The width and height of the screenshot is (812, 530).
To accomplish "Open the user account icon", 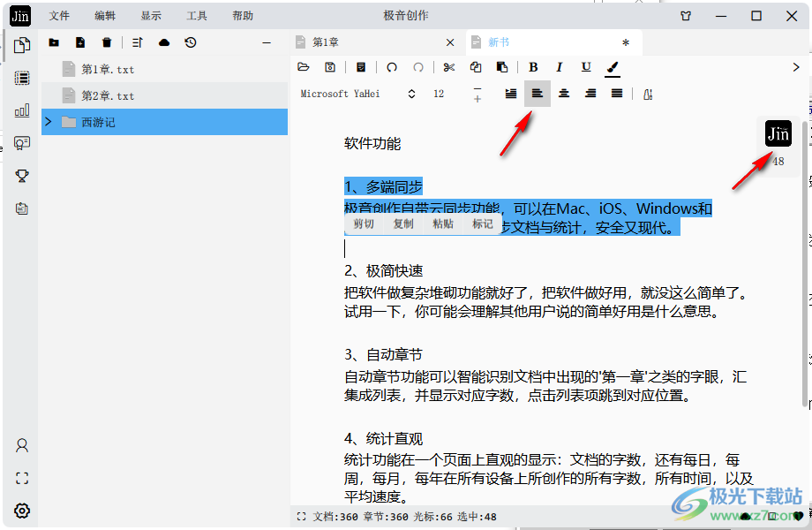I will tap(22, 445).
